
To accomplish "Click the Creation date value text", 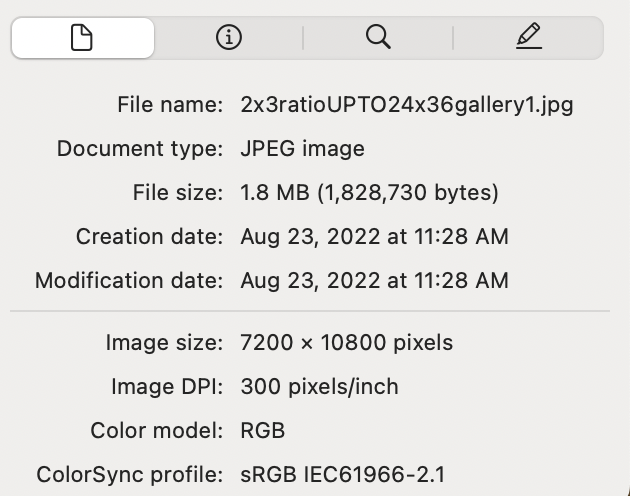I will pyautogui.click(x=374, y=237).
